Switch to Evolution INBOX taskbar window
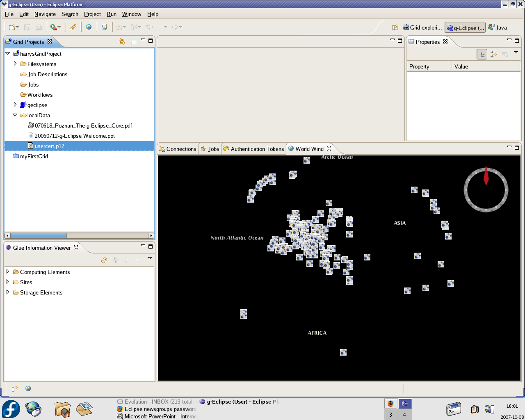This screenshot has height=420, width=525. point(156,402)
